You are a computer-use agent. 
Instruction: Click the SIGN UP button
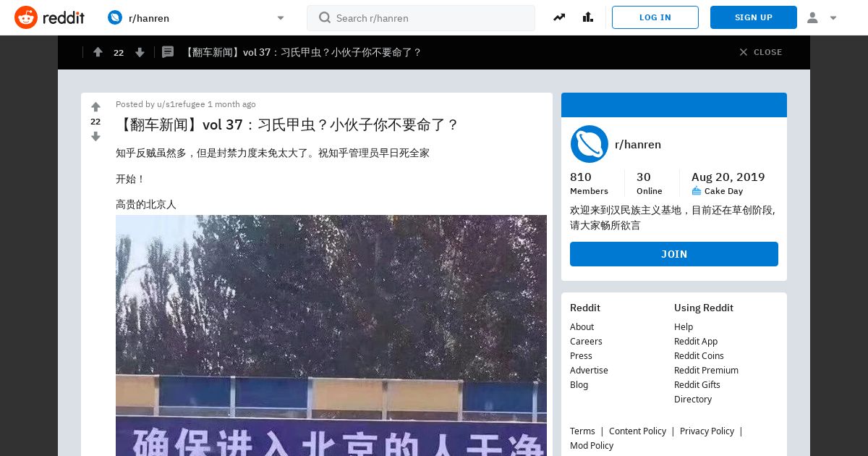pos(754,17)
